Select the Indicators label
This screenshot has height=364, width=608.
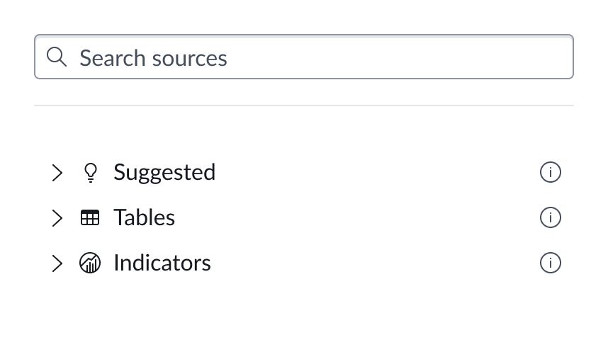pos(162,263)
